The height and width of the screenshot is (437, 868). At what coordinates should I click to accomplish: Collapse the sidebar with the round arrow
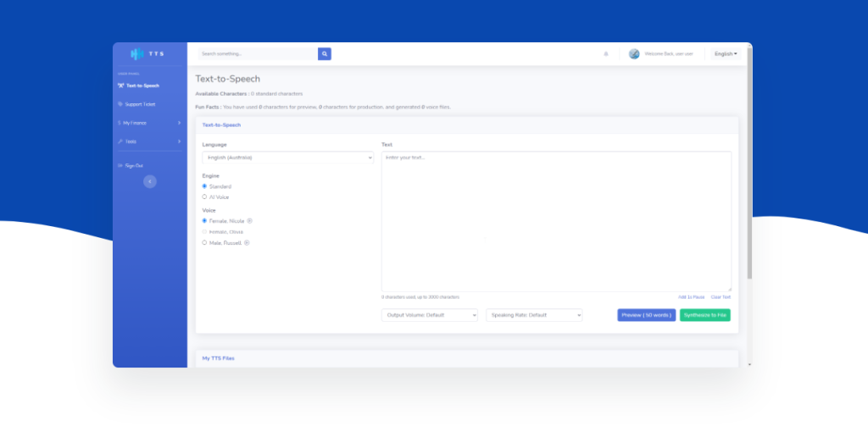click(150, 181)
